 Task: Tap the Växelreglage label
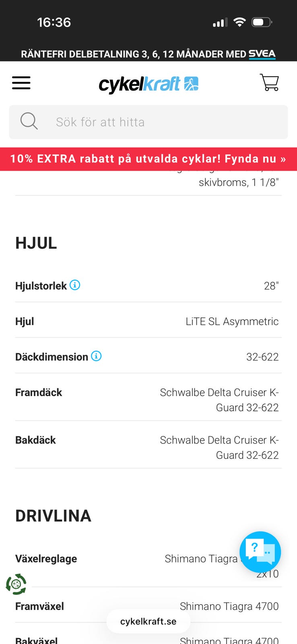[x=46, y=559]
